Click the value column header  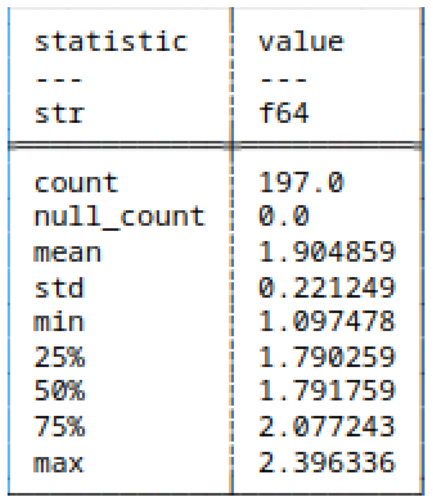pyautogui.click(x=301, y=42)
